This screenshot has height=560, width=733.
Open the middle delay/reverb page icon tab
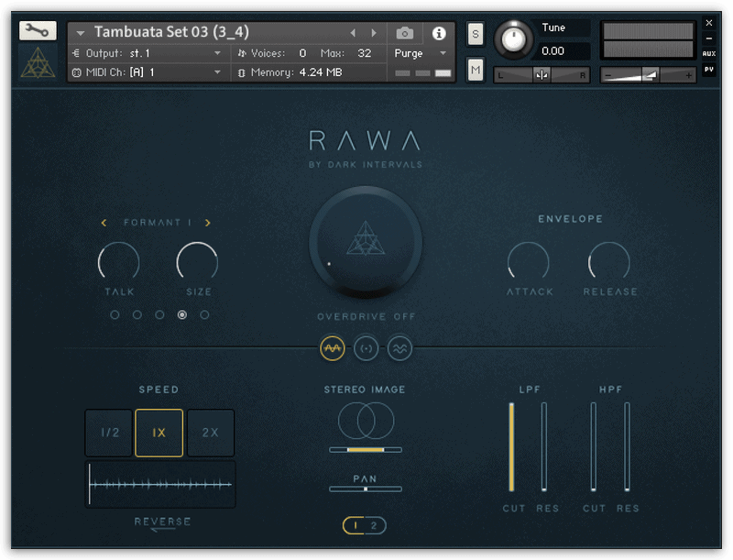366,348
